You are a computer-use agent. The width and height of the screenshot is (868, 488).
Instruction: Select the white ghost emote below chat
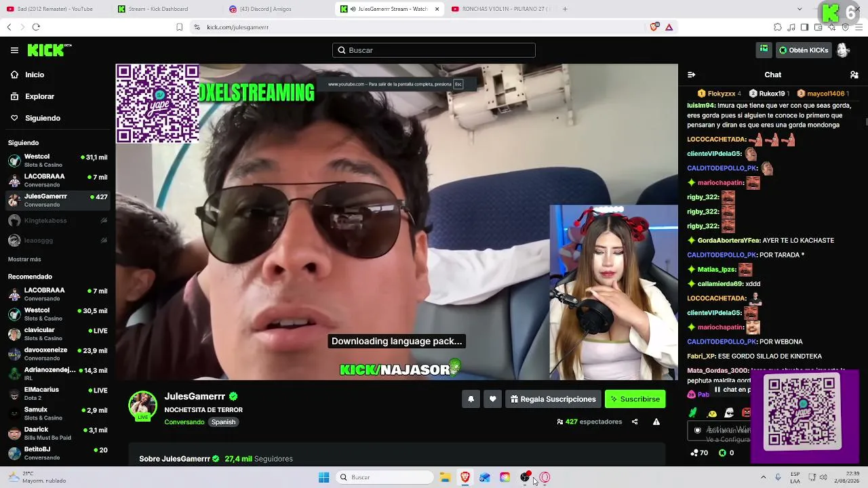tap(729, 413)
